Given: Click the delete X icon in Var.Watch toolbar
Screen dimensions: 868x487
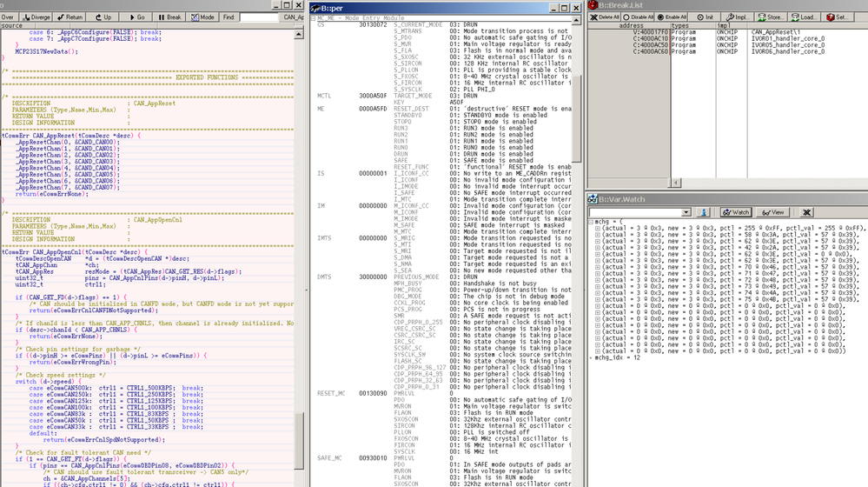Looking at the screenshot, I should [x=806, y=212].
